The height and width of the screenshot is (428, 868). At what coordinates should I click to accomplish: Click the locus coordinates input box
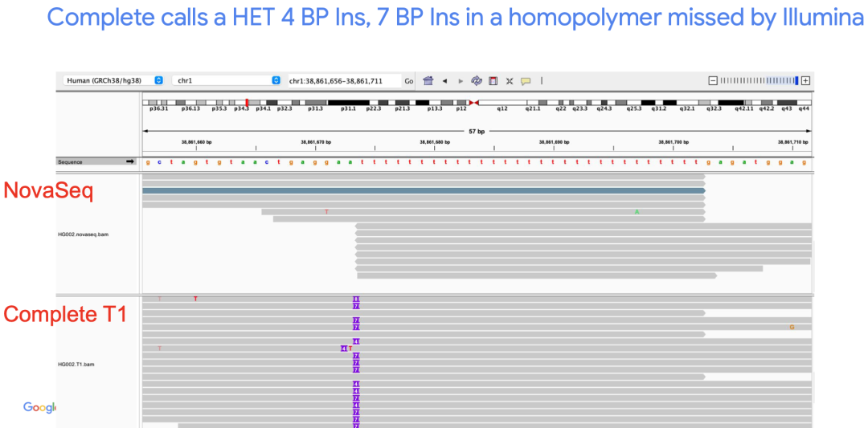[344, 80]
